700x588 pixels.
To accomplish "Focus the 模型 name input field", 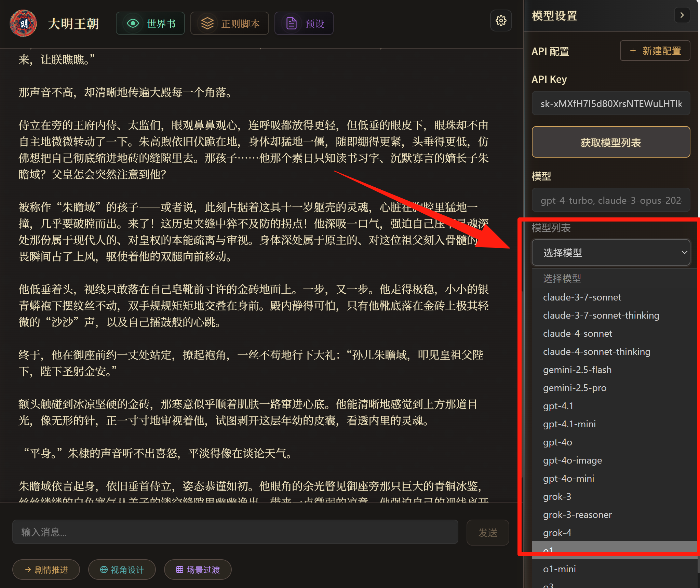I will click(x=611, y=200).
